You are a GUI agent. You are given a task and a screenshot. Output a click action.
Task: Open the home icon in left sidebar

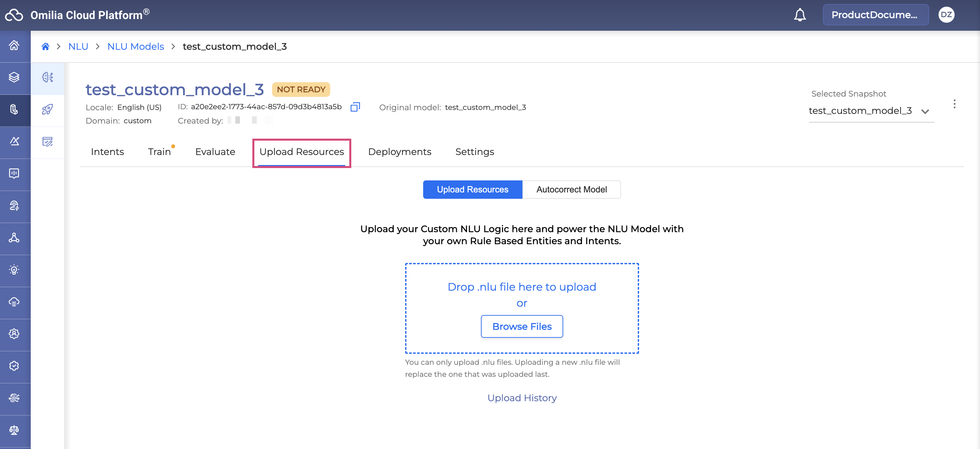[14, 46]
